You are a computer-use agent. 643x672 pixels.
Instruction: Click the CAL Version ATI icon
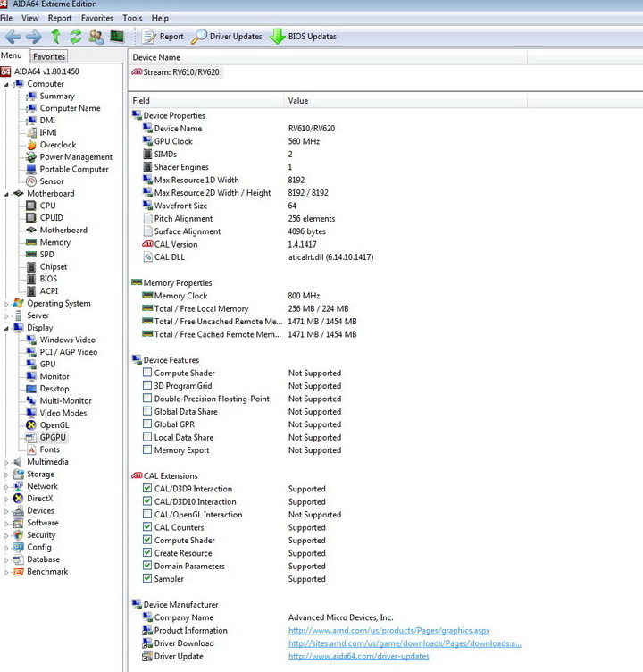coord(147,244)
